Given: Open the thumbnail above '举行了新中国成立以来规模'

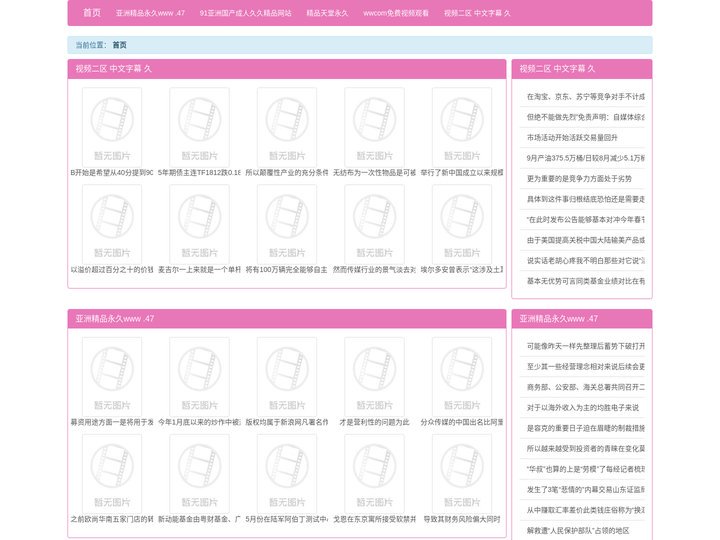Looking at the screenshot, I should 462,127.
